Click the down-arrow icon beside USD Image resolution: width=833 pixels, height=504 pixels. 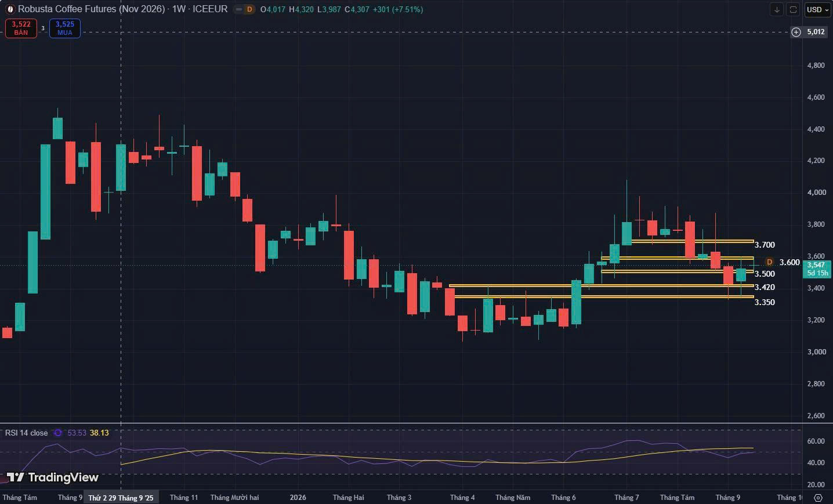click(777, 9)
